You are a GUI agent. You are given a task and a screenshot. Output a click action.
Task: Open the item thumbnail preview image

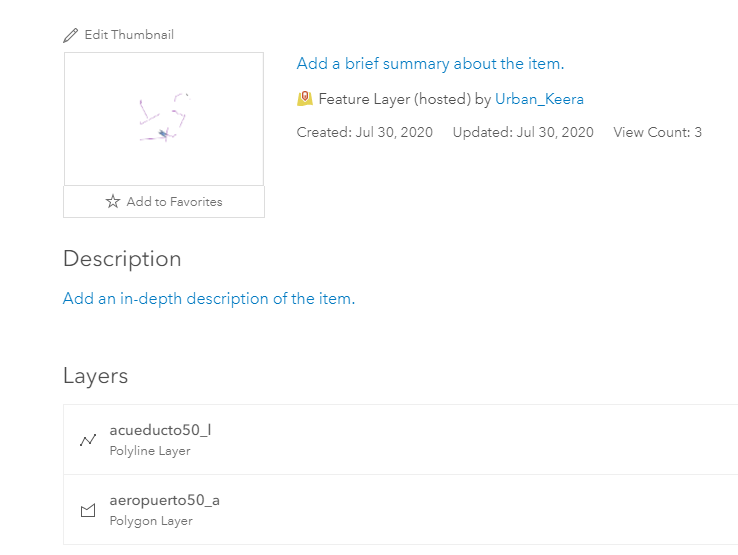click(x=164, y=119)
